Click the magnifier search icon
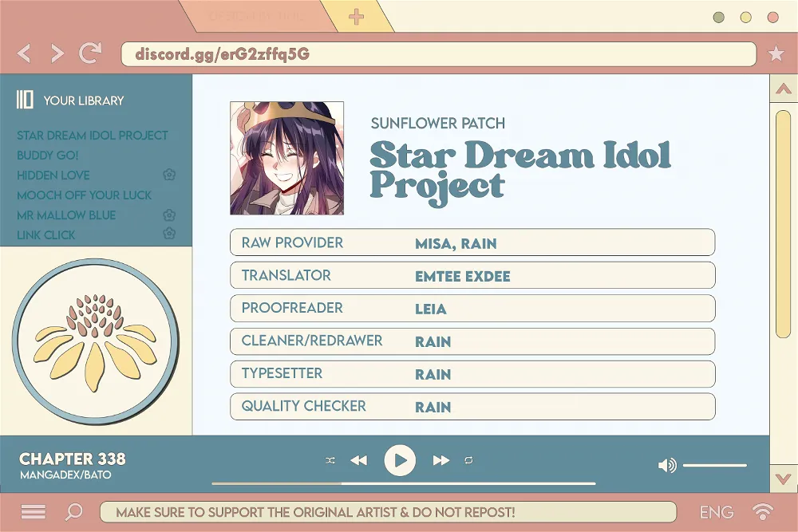 73,511
